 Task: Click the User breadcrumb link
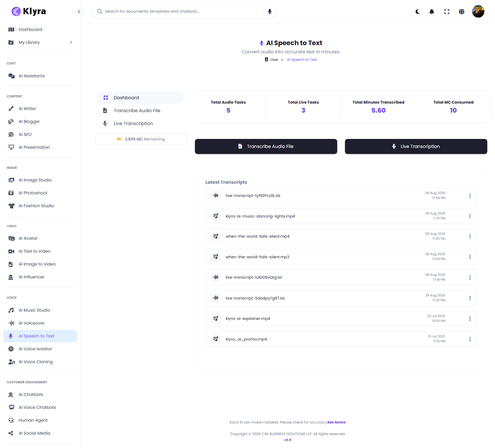coord(274,60)
